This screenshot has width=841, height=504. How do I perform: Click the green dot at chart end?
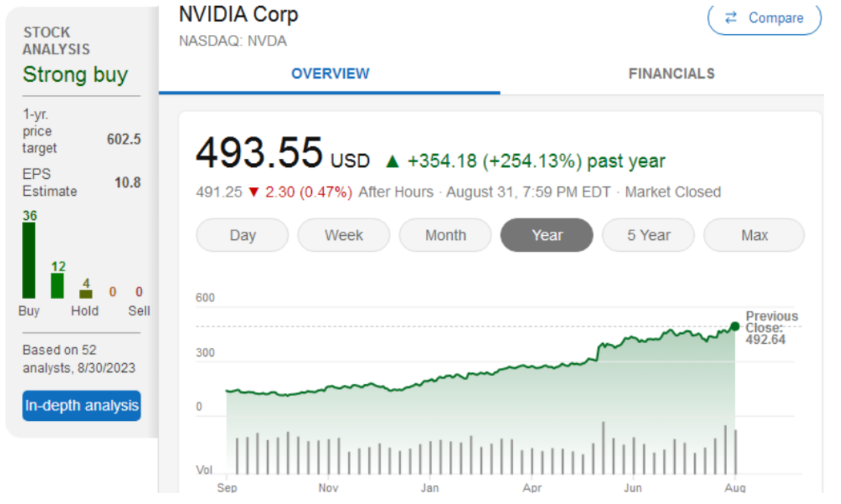coord(734,326)
